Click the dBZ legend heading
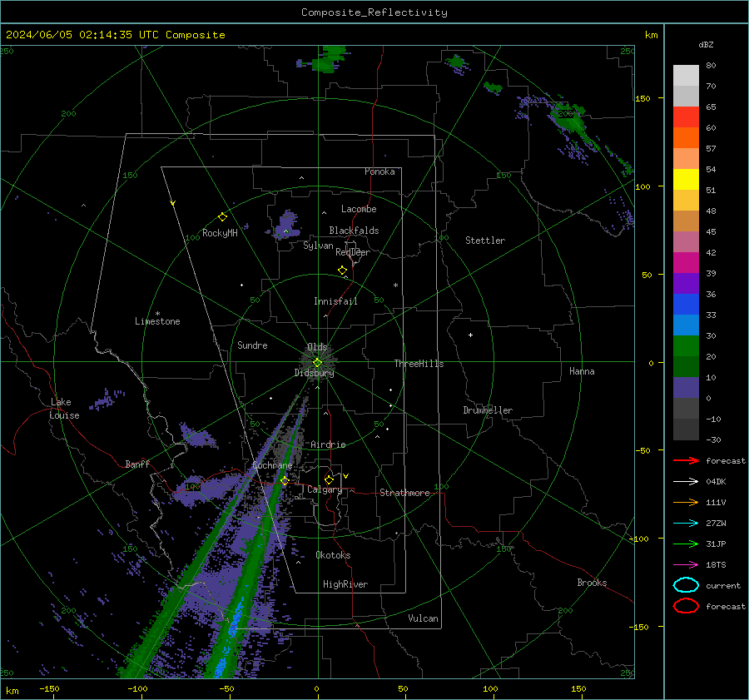Screen dimensions: 749x700 coord(706,44)
